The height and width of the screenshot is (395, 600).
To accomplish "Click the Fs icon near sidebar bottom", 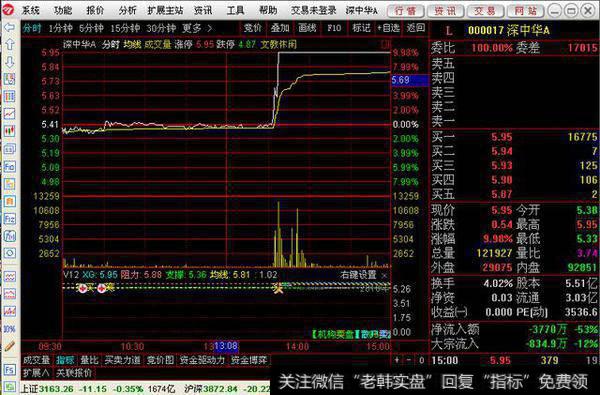I will click(9, 370).
